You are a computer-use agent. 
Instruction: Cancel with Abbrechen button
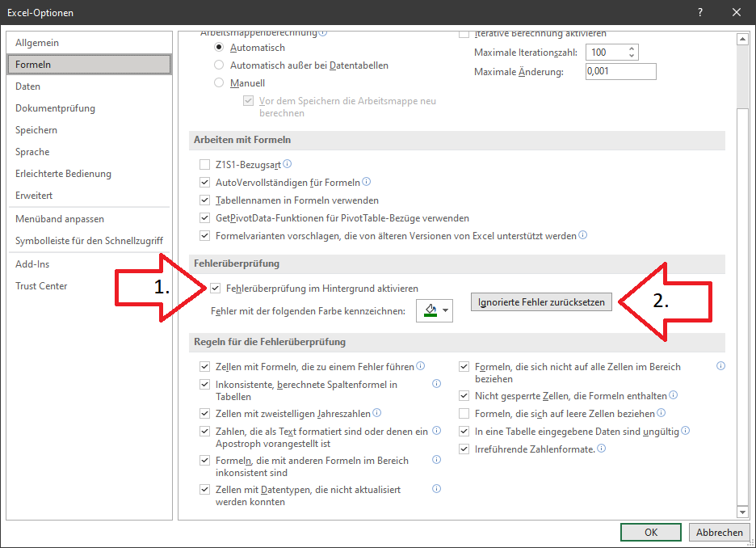[720, 532]
